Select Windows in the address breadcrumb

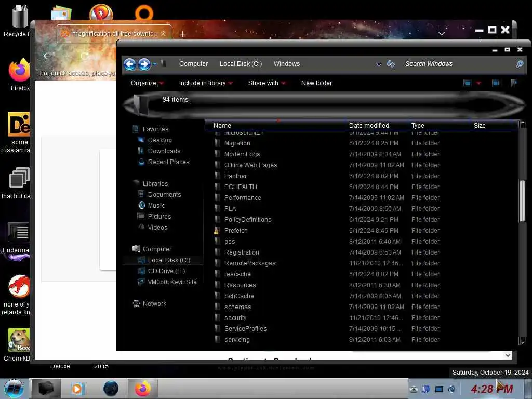click(287, 64)
